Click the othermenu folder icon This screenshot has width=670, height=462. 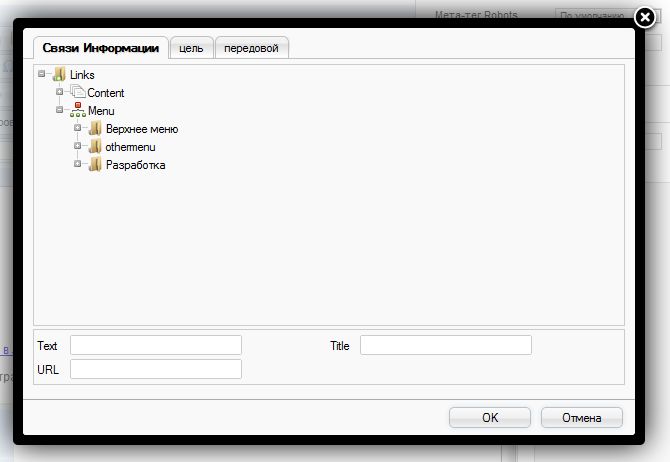tap(95, 146)
